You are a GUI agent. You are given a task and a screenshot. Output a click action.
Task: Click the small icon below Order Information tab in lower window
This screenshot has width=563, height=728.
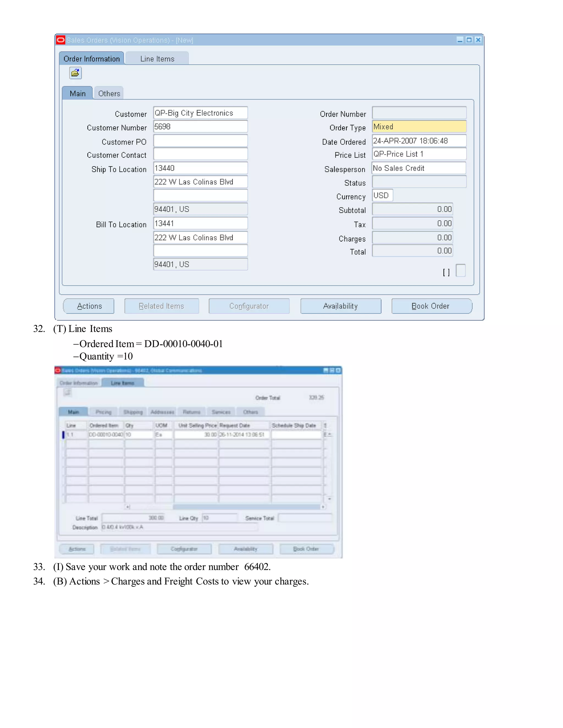coord(68,392)
